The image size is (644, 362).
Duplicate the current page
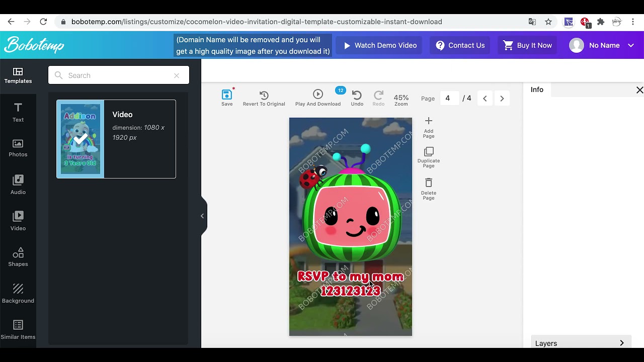coord(429,157)
